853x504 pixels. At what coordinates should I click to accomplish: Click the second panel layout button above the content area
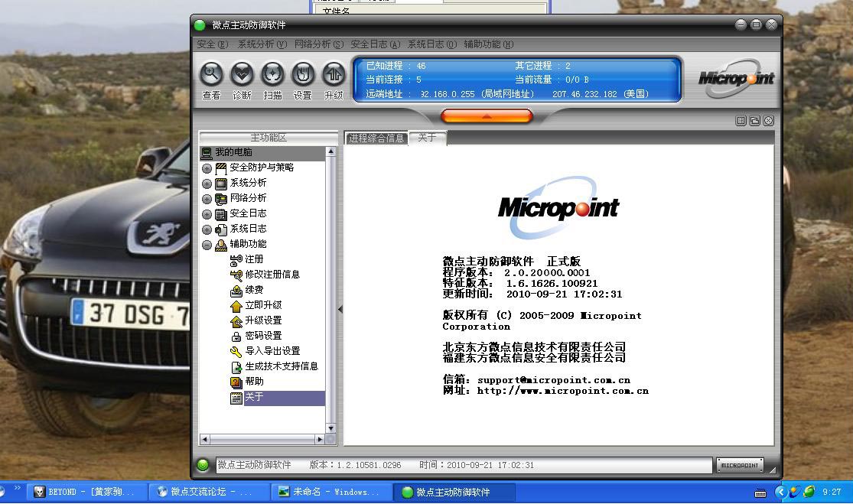pos(754,121)
